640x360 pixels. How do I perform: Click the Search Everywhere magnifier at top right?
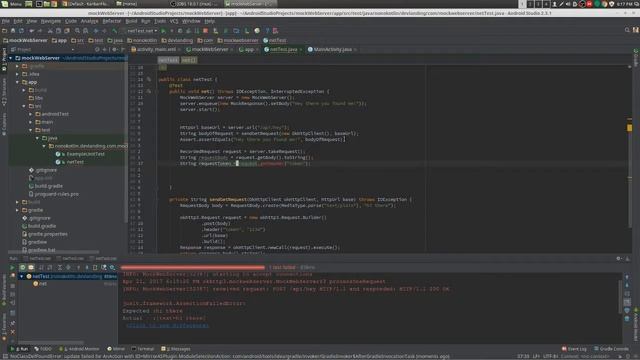[x=627, y=30]
